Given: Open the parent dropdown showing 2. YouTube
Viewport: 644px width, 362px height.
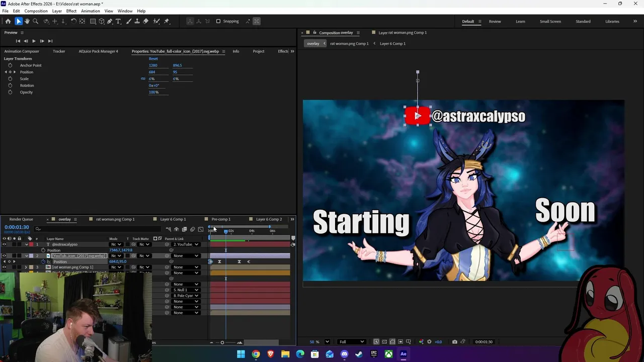Looking at the screenshot, I should pos(186,244).
